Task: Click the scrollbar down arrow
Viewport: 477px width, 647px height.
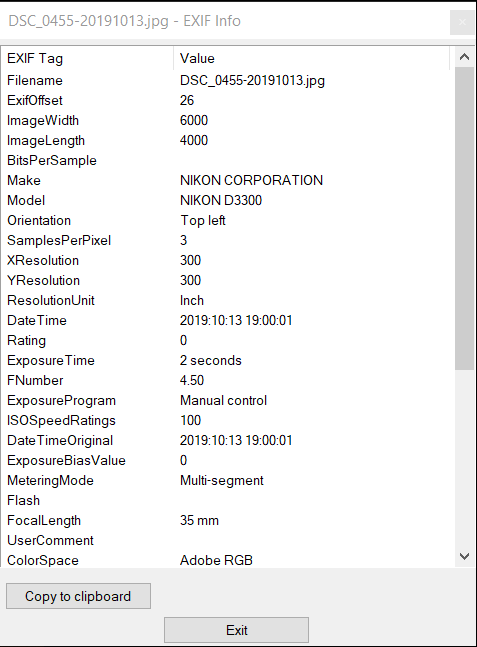Action: 464,556
